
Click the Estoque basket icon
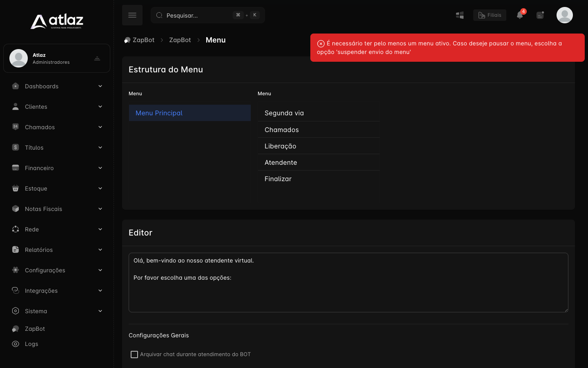[x=16, y=188]
